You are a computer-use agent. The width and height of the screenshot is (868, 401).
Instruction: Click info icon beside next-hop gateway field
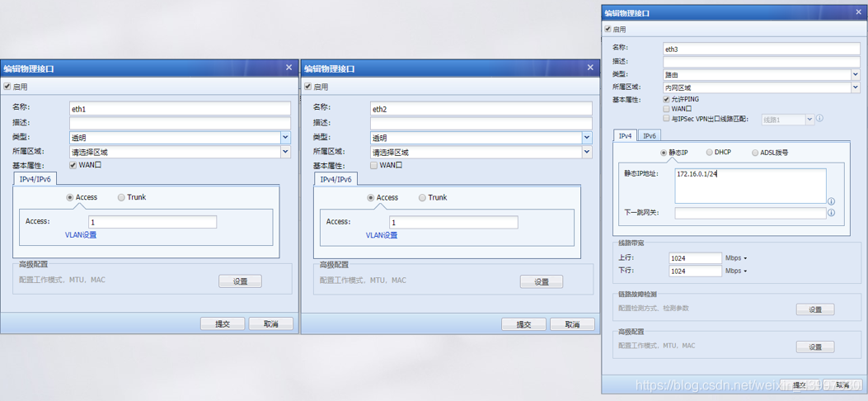(831, 213)
